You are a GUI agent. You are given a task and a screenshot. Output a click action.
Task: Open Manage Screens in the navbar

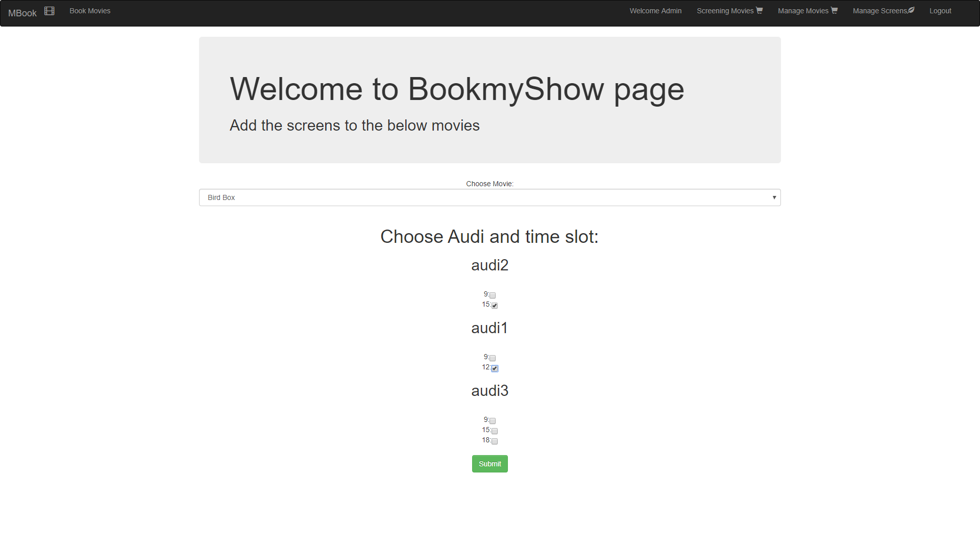pos(884,11)
